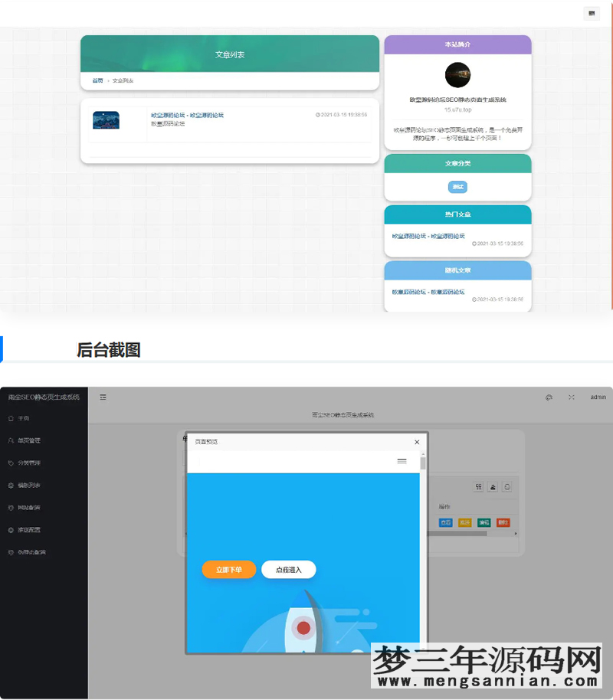Open the top-right site navigation menu button
Image resolution: width=613 pixels, height=700 pixels.
592,14
